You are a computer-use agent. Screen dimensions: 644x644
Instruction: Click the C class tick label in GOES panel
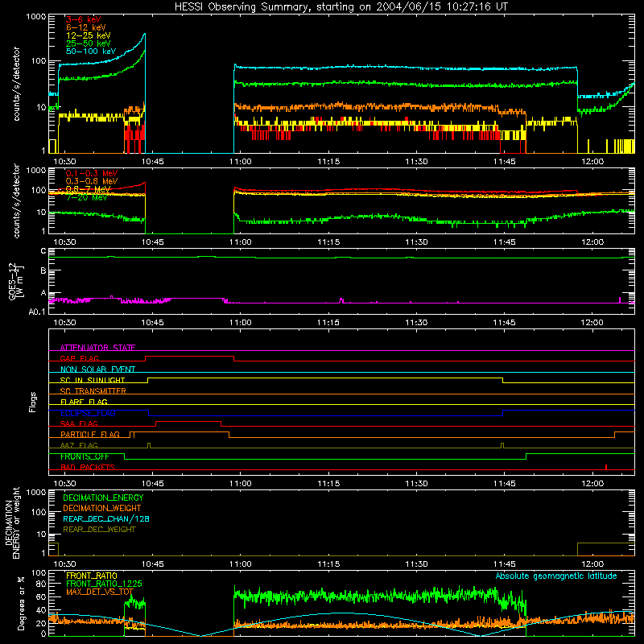(x=43, y=251)
